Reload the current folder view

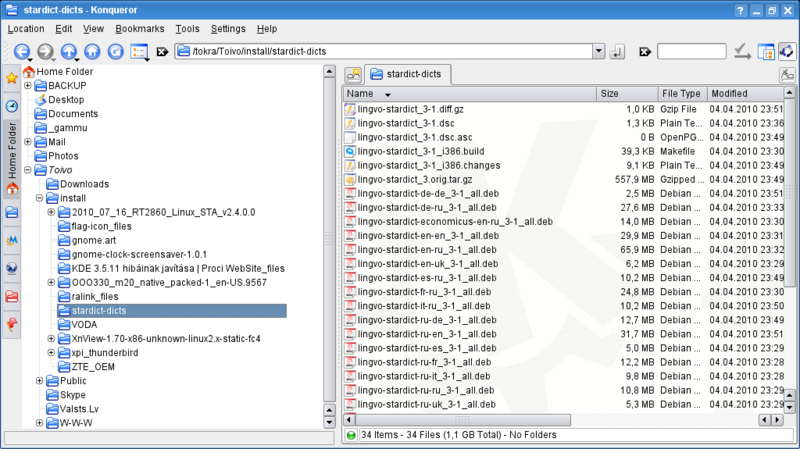tap(115, 52)
